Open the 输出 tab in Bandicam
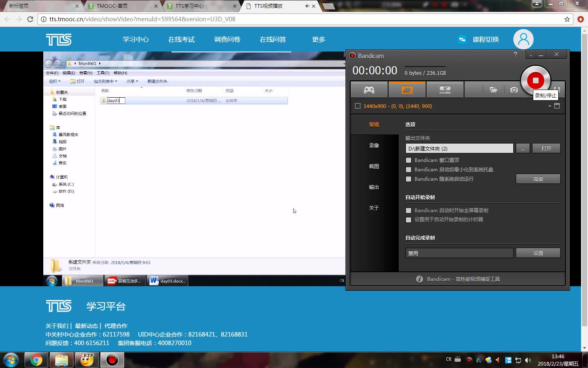The image size is (588, 368). (374, 187)
